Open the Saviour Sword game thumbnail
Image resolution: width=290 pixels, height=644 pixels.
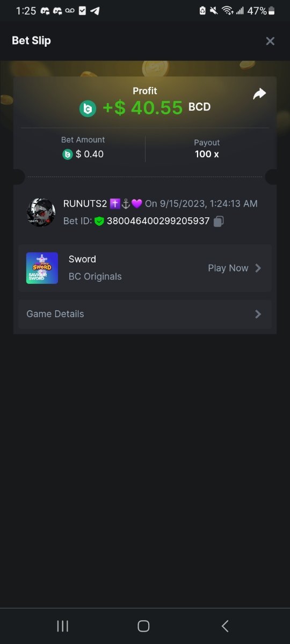point(42,268)
